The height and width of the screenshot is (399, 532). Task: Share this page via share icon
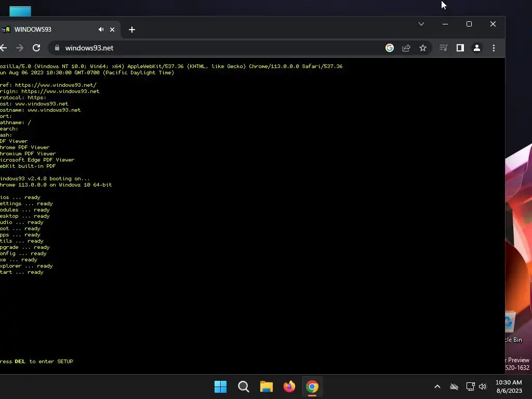(x=406, y=48)
